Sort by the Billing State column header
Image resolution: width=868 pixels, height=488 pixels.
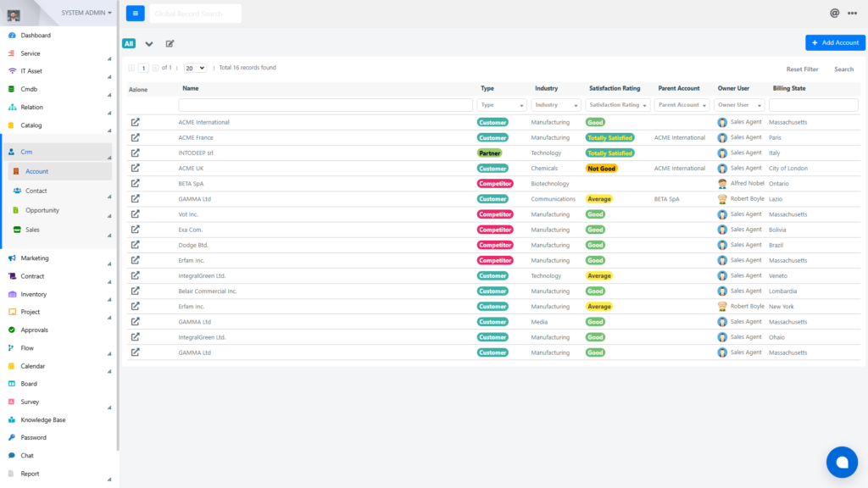tap(789, 88)
